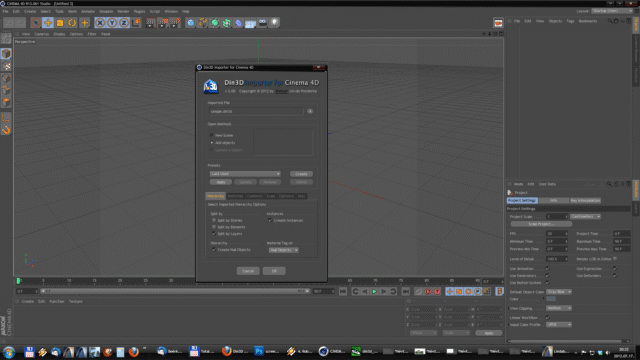Toggle the coordinate system icon
640x360 pixels.
pos(136,23)
